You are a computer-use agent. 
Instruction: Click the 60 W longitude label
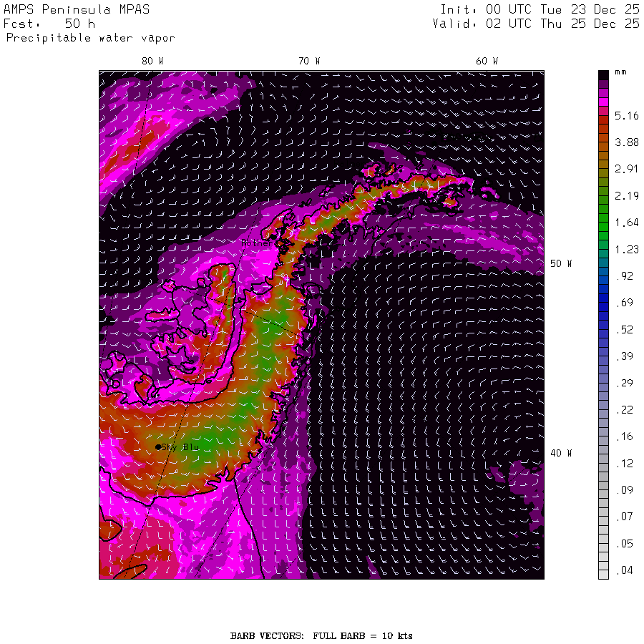click(487, 62)
